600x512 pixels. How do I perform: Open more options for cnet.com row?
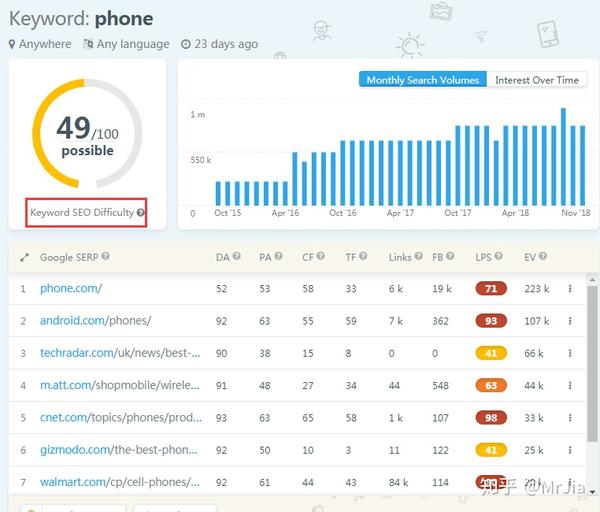(570, 417)
